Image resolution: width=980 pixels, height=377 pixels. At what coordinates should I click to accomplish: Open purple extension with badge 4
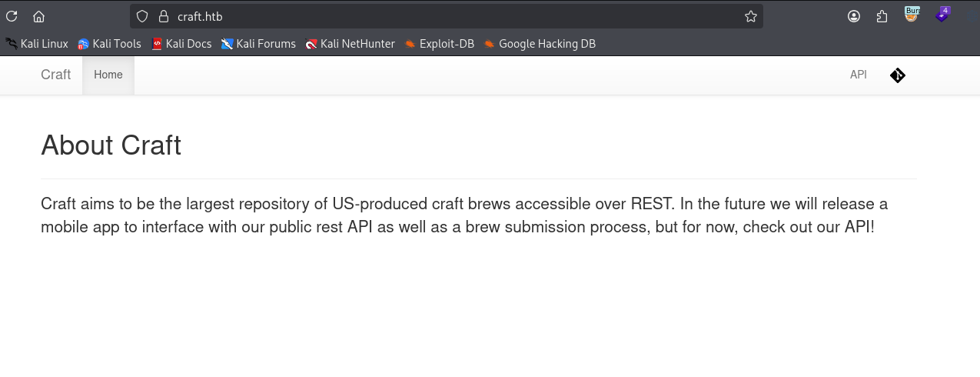[942, 14]
